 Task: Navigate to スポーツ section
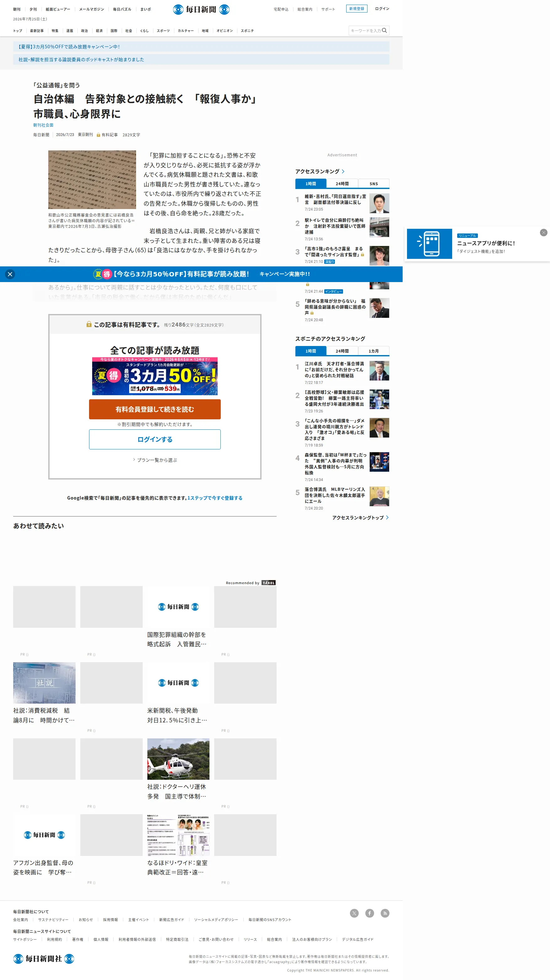pyautogui.click(x=163, y=31)
